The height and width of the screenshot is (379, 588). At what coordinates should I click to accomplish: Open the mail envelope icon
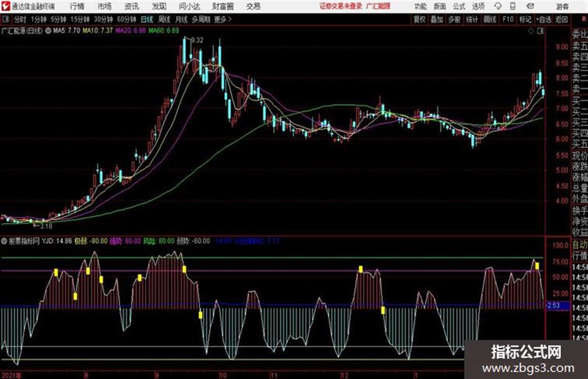[530, 6]
